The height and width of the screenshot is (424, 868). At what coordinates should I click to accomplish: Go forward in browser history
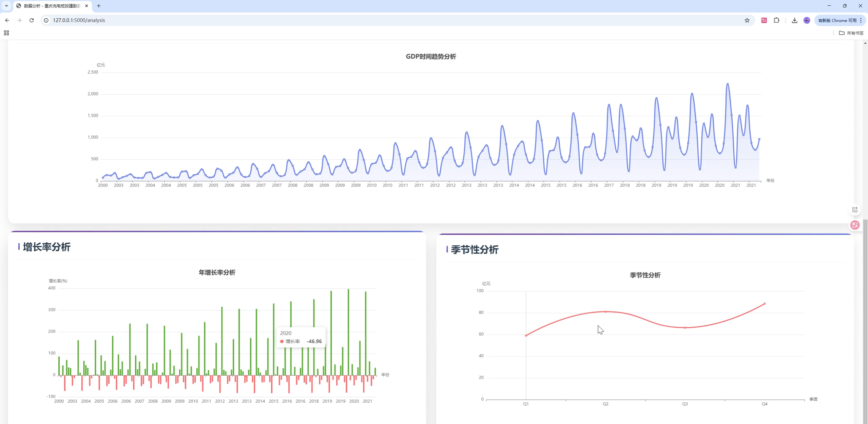click(x=19, y=20)
